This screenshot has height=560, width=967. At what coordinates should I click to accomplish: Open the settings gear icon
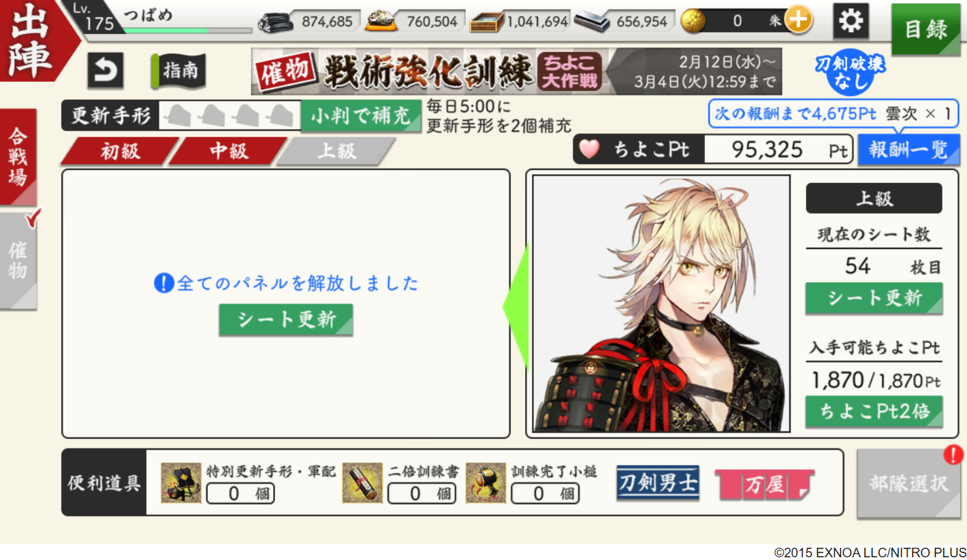[x=851, y=21]
